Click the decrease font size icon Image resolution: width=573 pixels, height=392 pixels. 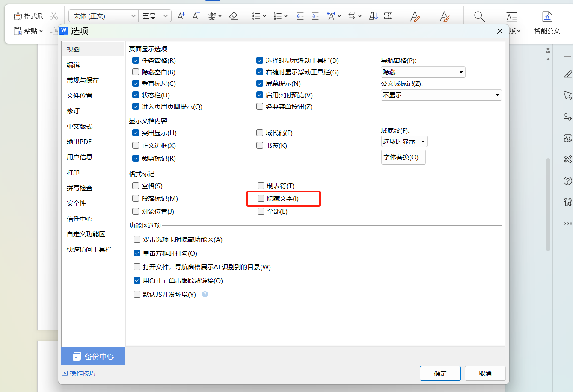pyautogui.click(x=196, y=15)
